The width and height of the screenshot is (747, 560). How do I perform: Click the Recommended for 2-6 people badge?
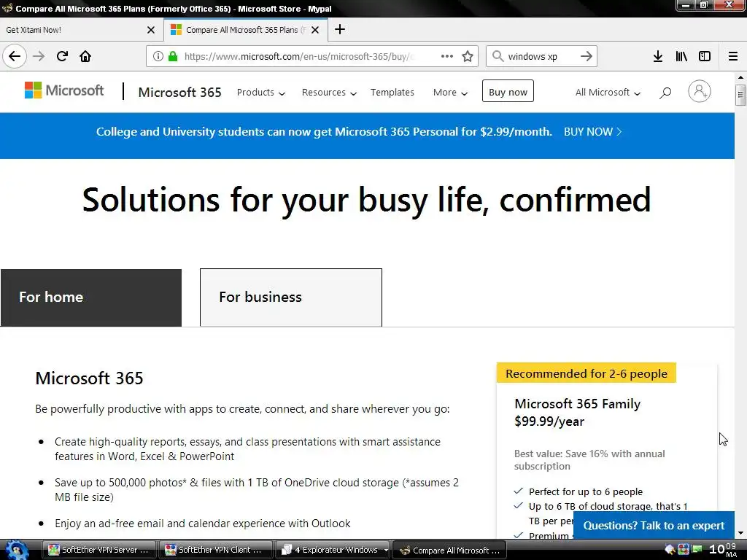tap(586, 373)
